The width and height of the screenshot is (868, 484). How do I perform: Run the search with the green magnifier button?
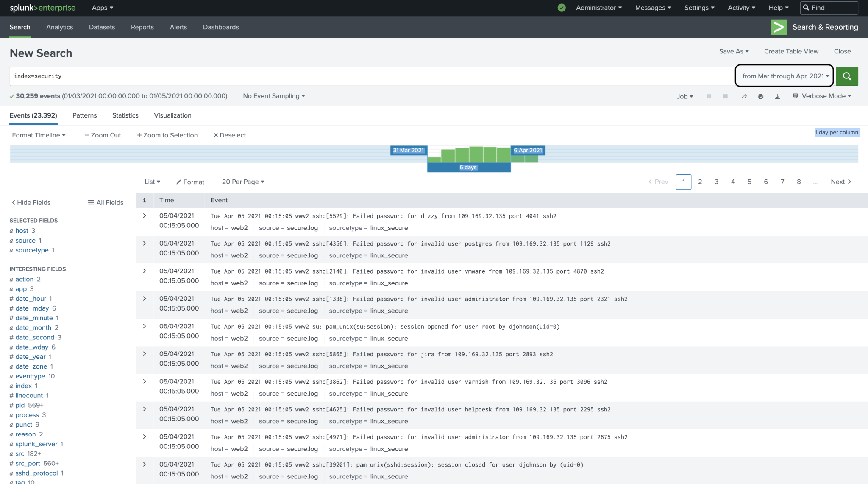click(846, 76)
